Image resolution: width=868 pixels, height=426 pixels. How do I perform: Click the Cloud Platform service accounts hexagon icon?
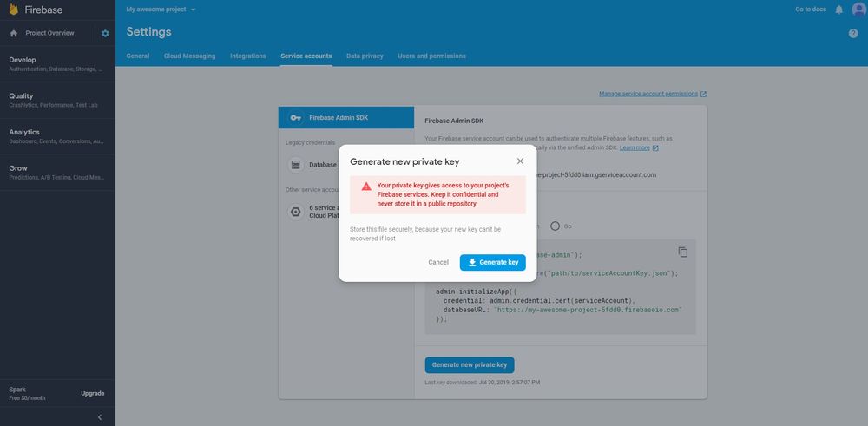tap(296, 212)
